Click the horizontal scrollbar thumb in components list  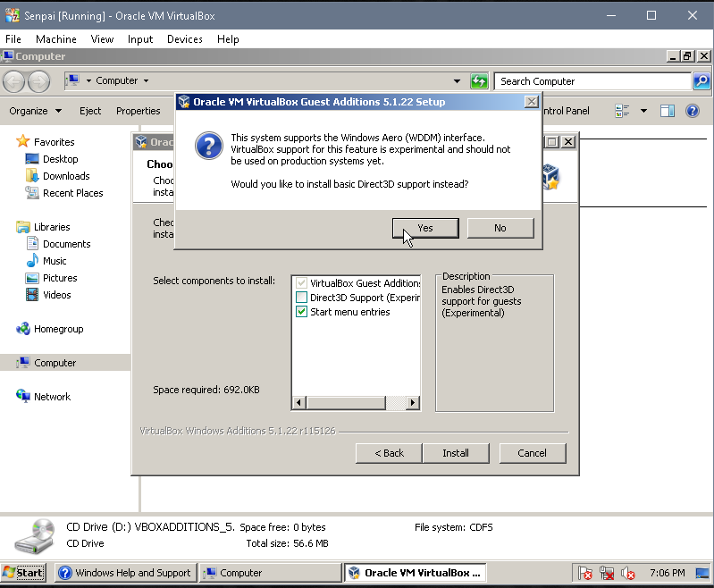coord(346,403)
